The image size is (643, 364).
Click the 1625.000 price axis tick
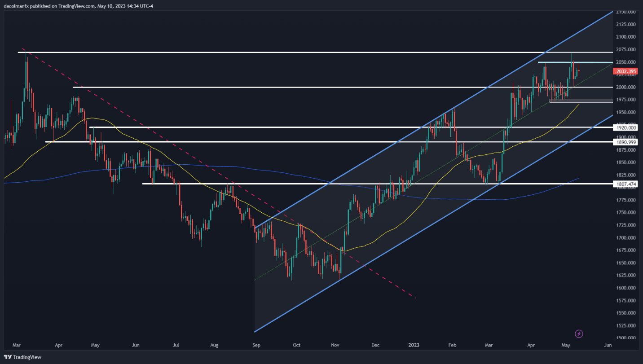point(627,275)
